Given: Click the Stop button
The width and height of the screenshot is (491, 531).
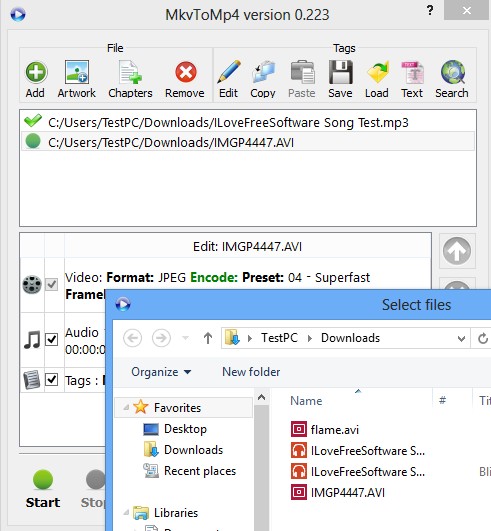Looking at the screenshot, I should pyautogui.click(x=93, y=489).
